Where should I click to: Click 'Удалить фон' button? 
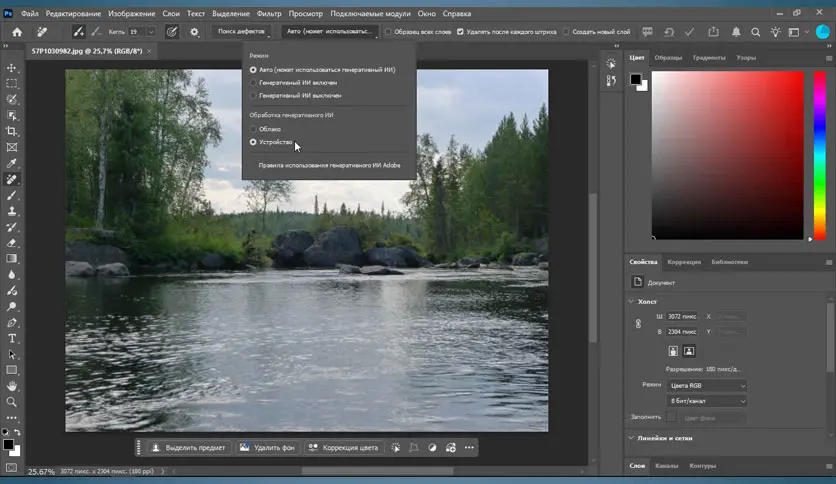[x=267, y=448]
